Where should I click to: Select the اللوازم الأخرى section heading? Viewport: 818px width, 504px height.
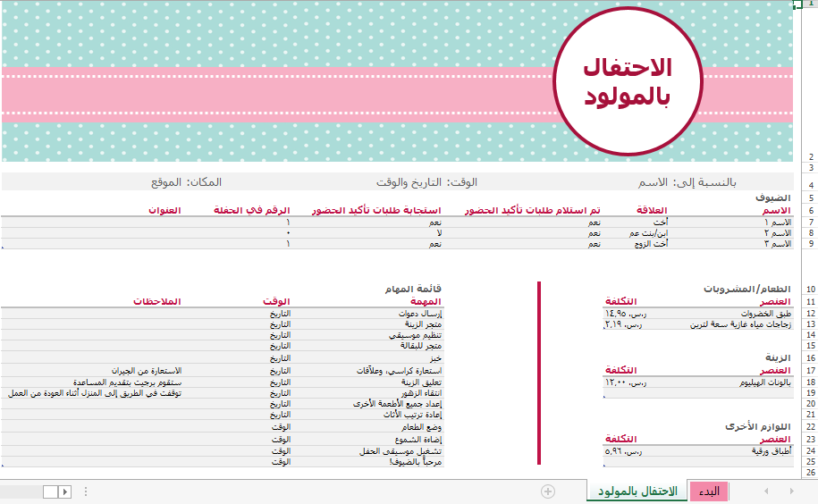pos(757,426)
